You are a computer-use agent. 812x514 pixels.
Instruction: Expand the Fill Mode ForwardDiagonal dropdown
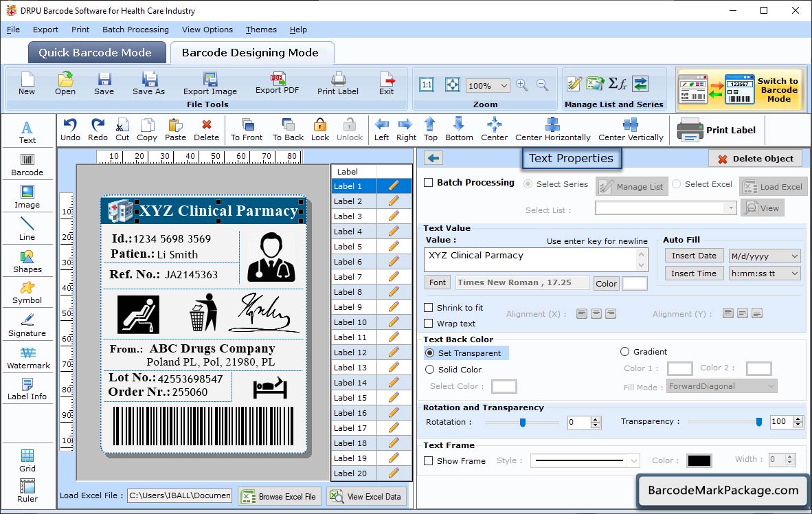coord(771,386)
